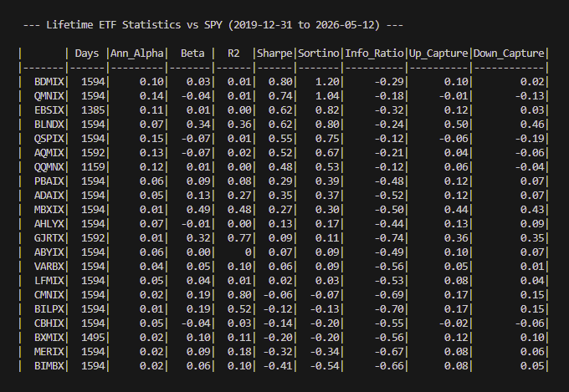Click the MBXIX ticker label
The height and width of the screenshot is (392, 569).
coord(49,210)
